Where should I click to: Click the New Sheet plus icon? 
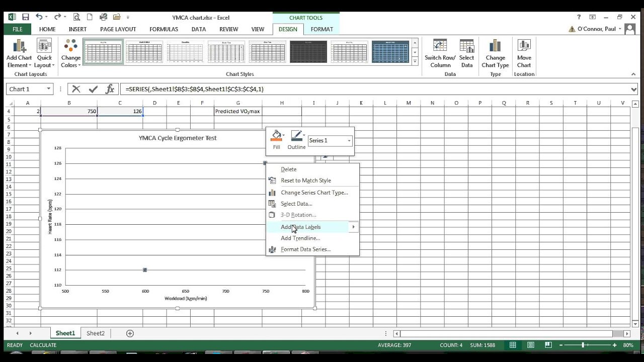coord(130,333)
